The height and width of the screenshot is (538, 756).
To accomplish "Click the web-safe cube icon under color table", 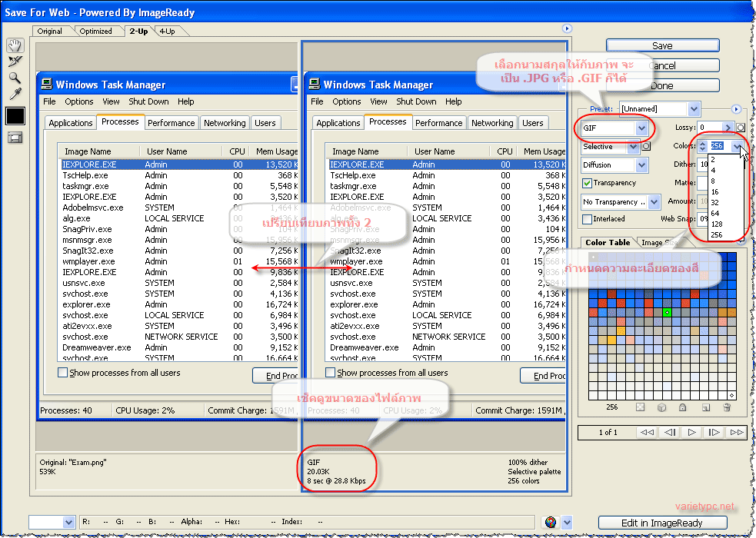I will click(x=661, y=407).
